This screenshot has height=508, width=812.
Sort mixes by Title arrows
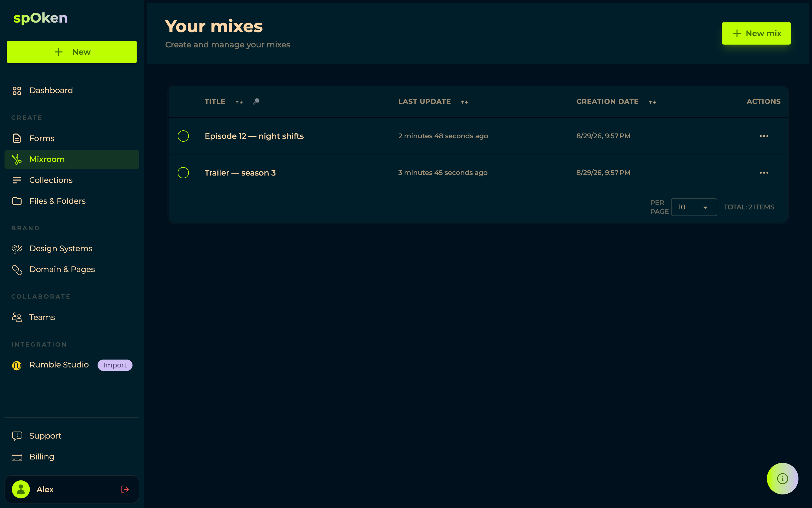(x=239, y=102)
